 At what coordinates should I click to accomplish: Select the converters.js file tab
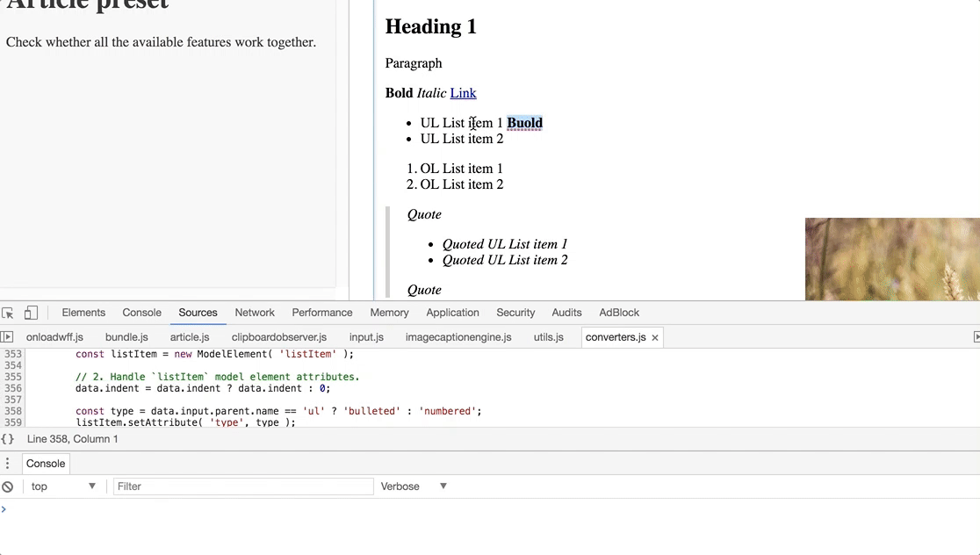pyautogui.click(x=616, y=337)
